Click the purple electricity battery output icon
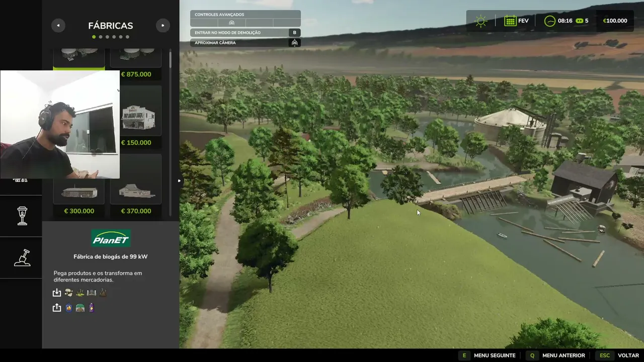The image size is (644, 362). [91, 308]
